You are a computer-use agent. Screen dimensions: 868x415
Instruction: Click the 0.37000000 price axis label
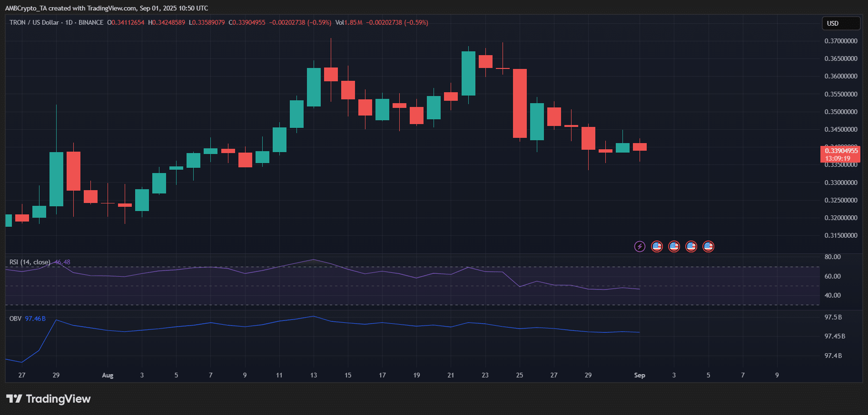(841, 41)
